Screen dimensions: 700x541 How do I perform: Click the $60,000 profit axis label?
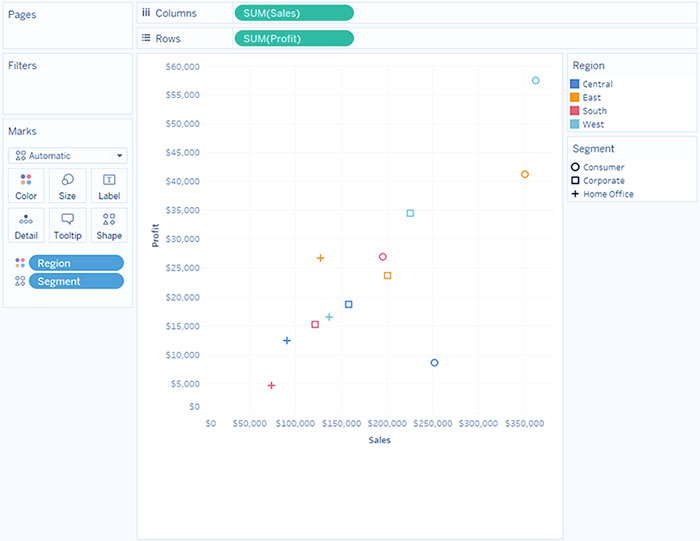(x=183, y=67)
